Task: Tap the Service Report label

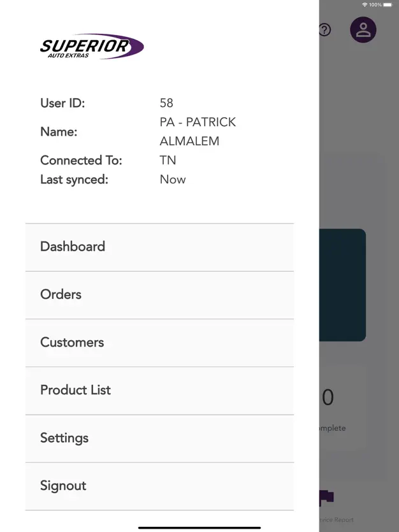Action: (337, 520)
